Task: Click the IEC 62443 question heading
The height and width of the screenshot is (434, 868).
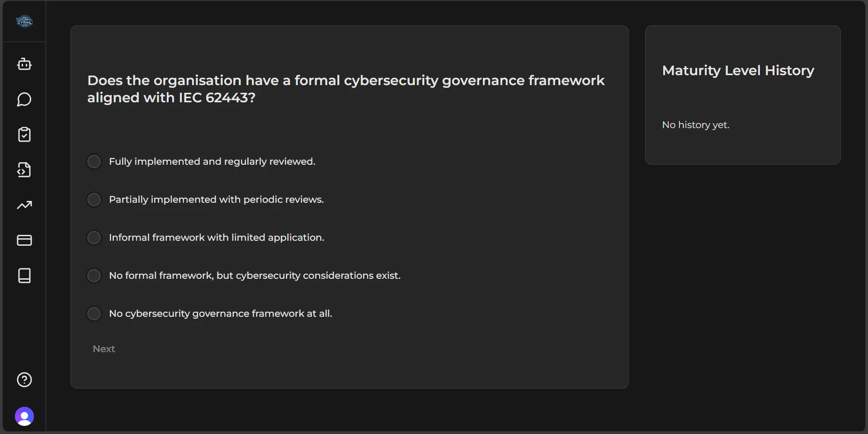Action: [346, 89]
